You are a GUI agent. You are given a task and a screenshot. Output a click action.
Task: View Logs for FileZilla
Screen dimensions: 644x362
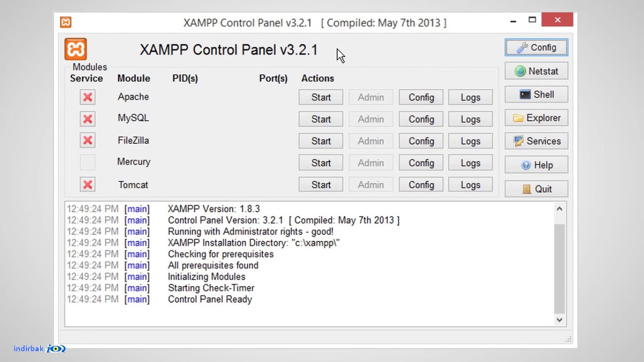point(471,141)
